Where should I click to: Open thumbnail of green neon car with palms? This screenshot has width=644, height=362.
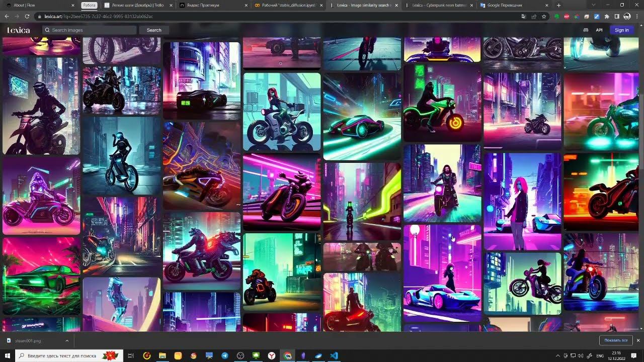(41, 276)
